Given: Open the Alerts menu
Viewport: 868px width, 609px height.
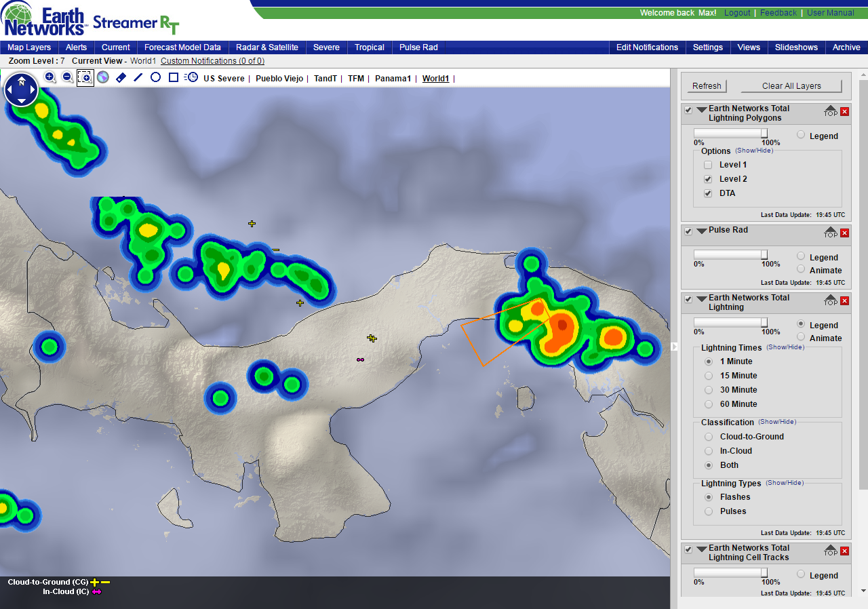Looking at the screenshot, I should point(77,47).
